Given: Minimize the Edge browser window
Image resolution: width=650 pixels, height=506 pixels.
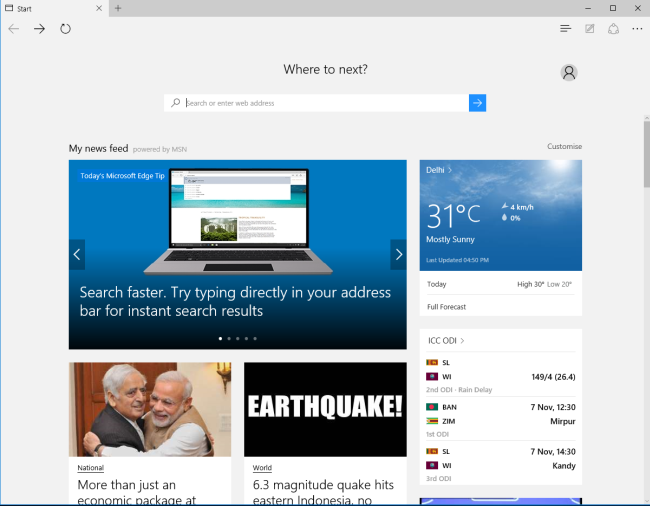Looking at the screenshot, I should (588, 8).
